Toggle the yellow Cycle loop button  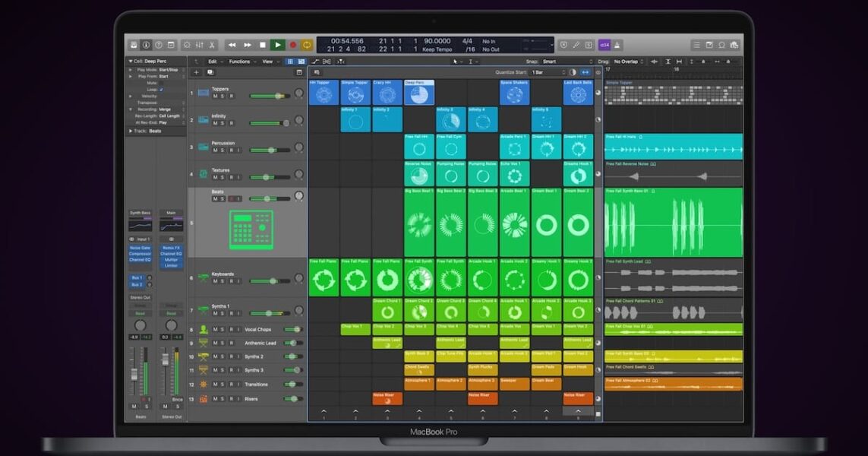pyautogui.click(x=307, y=45)
